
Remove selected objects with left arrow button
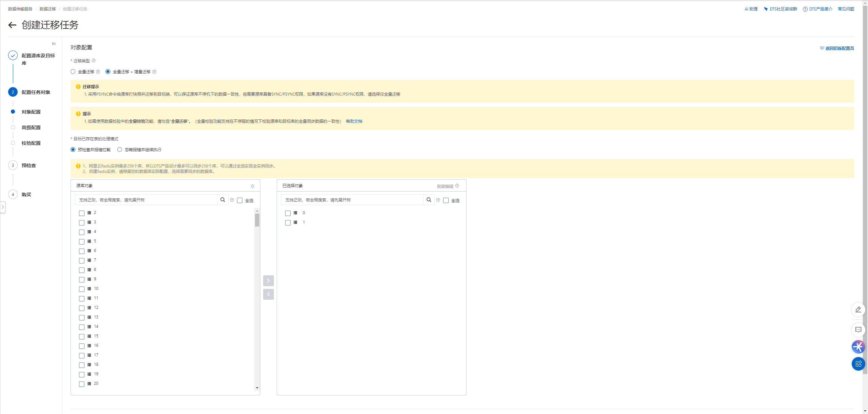tap(268, 294)
